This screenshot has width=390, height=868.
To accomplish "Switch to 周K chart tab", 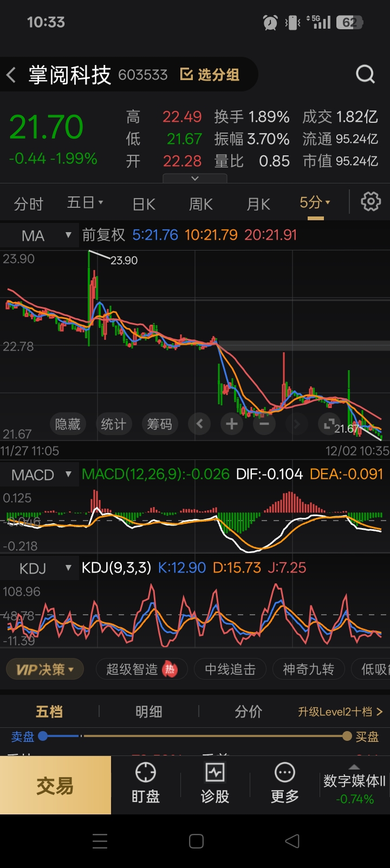I will point(200,204).
